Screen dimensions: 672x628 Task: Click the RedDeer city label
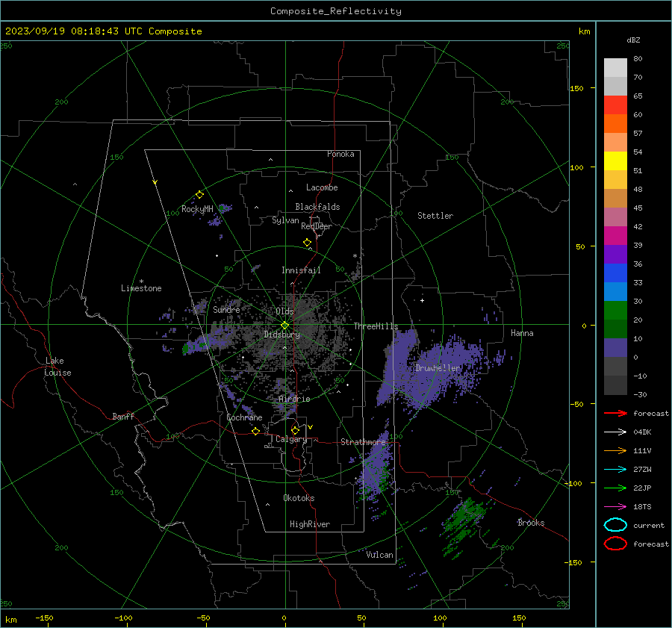317,226
